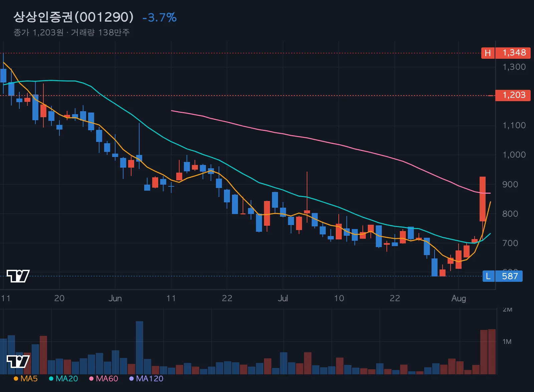Click the 700 price axis label
The height and width of the screenshot is (392, 534).
[x=510, y=243]
